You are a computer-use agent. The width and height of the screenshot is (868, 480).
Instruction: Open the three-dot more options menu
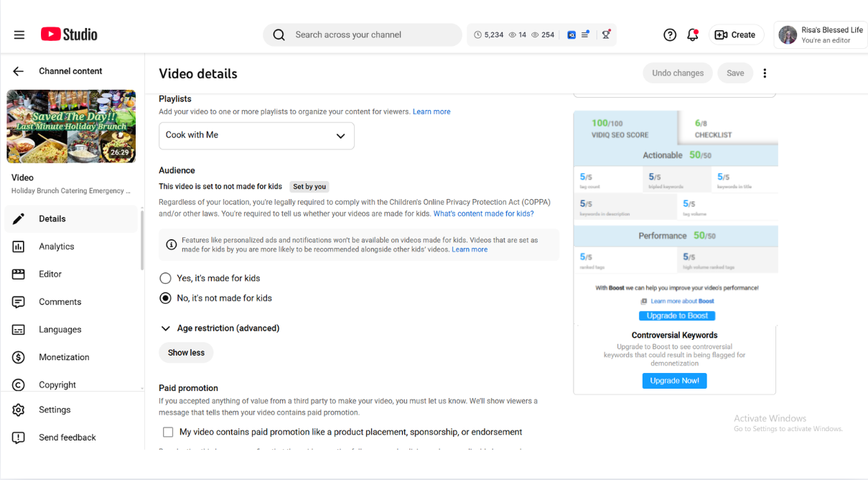(x=765, y=73)
